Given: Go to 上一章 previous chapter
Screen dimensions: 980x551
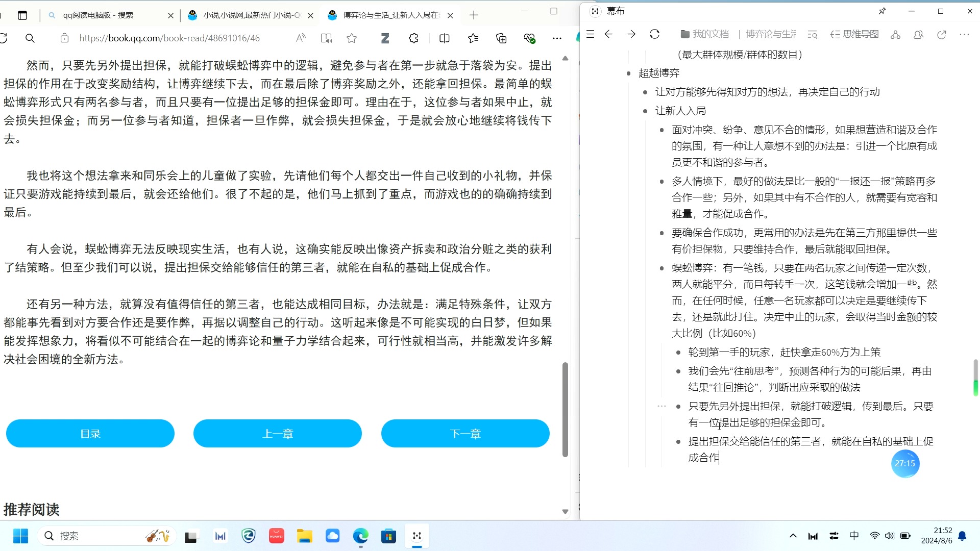Looking at the screenshot, I should [x=278, y=434].
